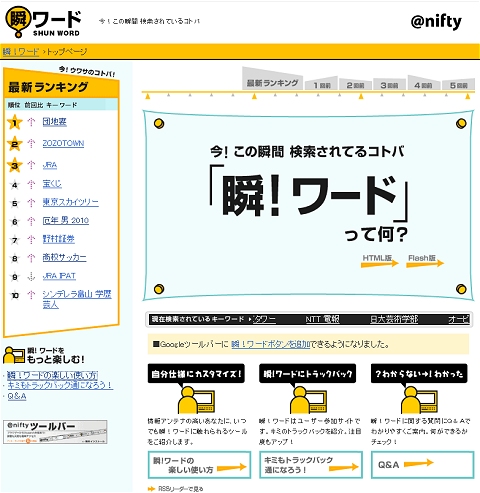Click the rank 2 gold star
480x493 pixels.
pyautogui.click(x=15, y=144)
